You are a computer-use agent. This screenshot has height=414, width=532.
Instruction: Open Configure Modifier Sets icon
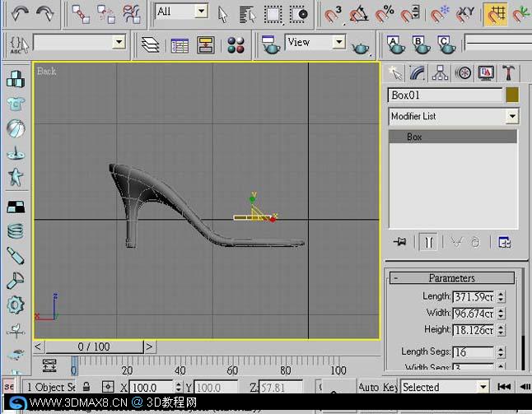point(504,242)
